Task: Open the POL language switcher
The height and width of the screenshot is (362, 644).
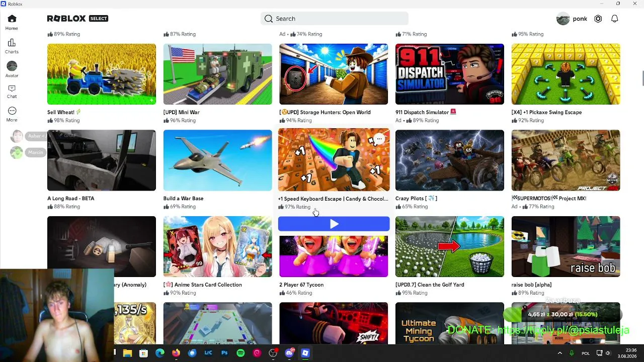Action: pos(586,353)
